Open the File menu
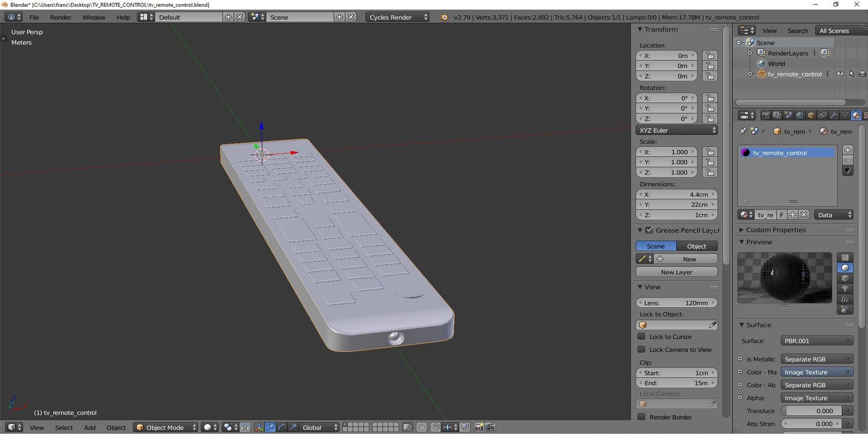The width and height of the screenshot is (868, 434). (34, 17)
